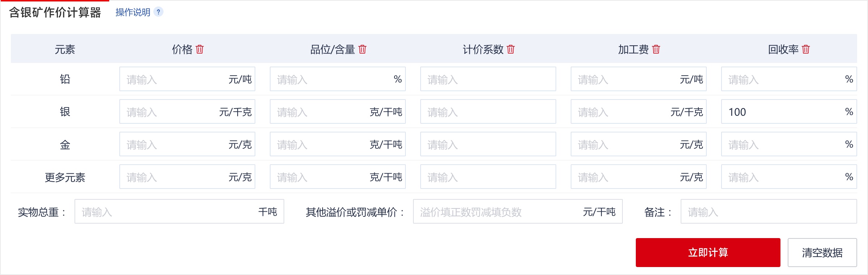Remove 加工费 column with trash icon

[656, 49]
